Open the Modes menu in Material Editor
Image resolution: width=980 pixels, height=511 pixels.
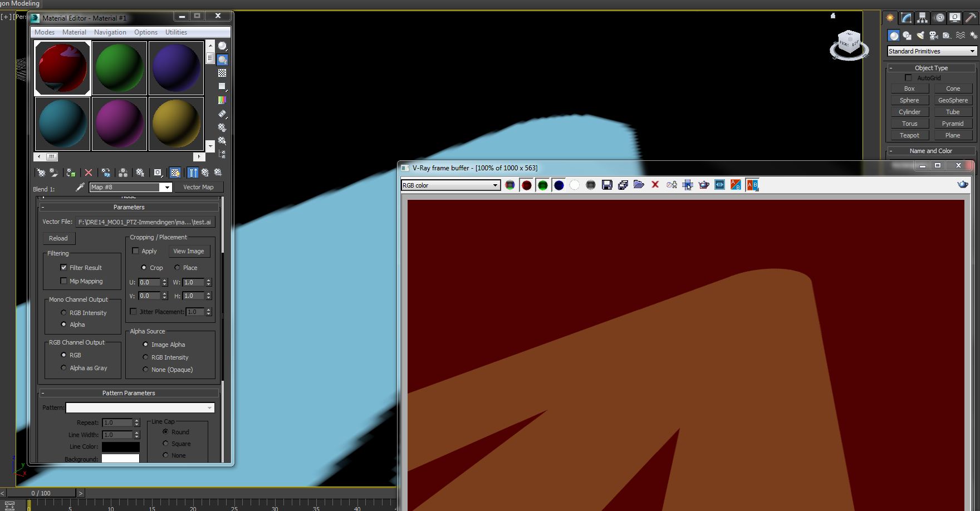[45, 32]
